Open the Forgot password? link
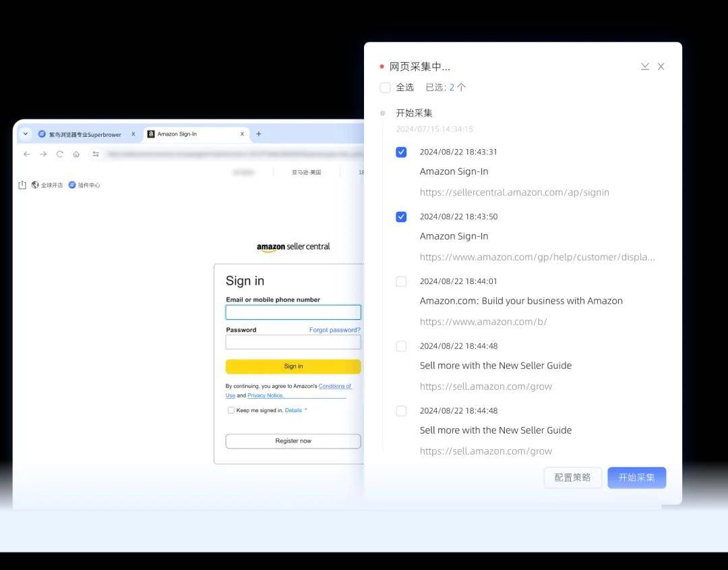 point(335,330)
